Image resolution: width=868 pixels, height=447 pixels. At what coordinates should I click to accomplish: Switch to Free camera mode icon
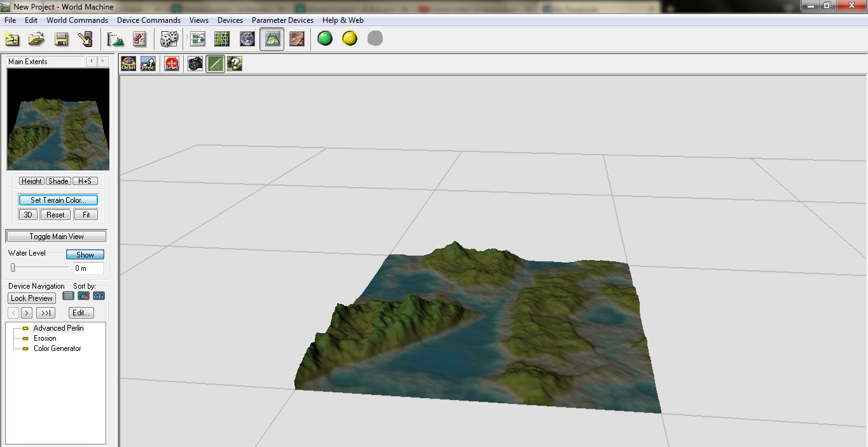click(x=148, y=64)
